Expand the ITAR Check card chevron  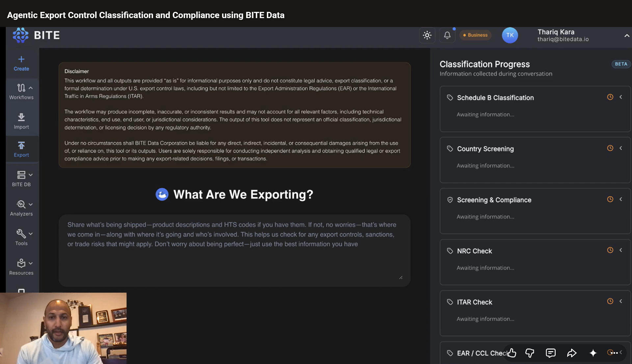tap(621, 301)
